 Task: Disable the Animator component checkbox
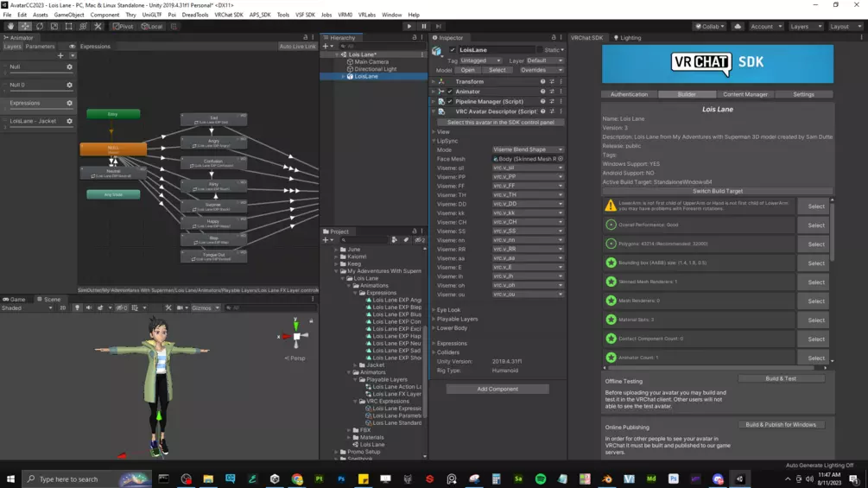tap(449, 92)
